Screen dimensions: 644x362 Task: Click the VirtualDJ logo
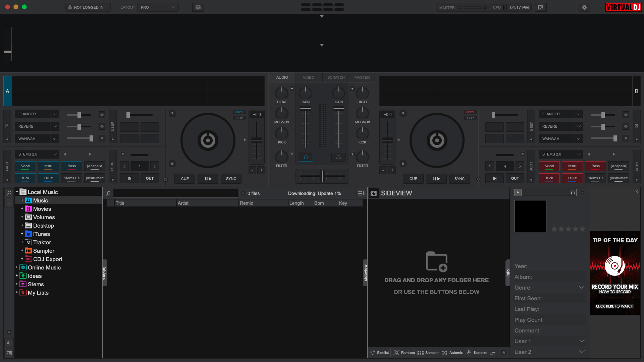623,7
